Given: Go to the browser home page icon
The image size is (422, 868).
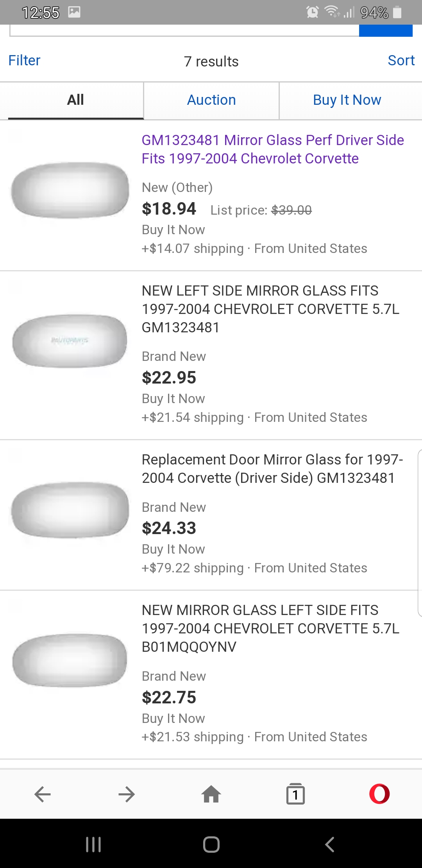Looking at the screenshot, I should coord(211,794).
